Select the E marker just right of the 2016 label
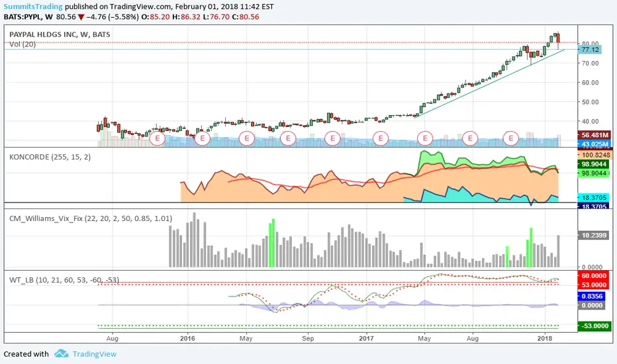617x364 pixels. (203, 138)
